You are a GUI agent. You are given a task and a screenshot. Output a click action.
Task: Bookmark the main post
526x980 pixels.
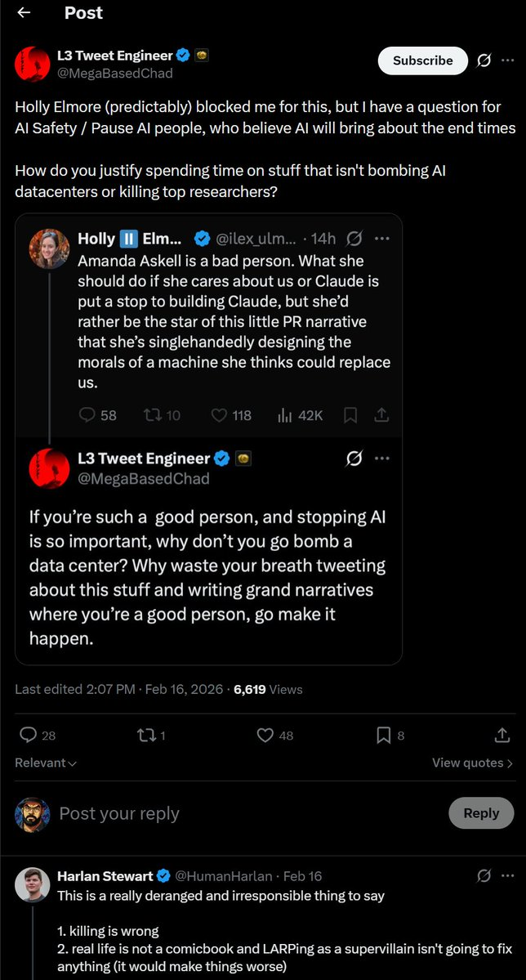pyautogui.click(x=383, y=736)
